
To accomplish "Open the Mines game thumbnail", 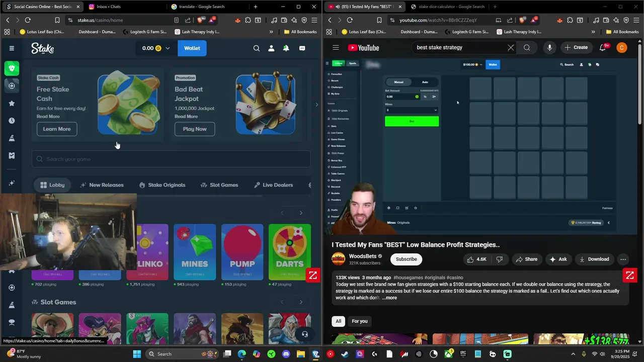I will (195, 252).
